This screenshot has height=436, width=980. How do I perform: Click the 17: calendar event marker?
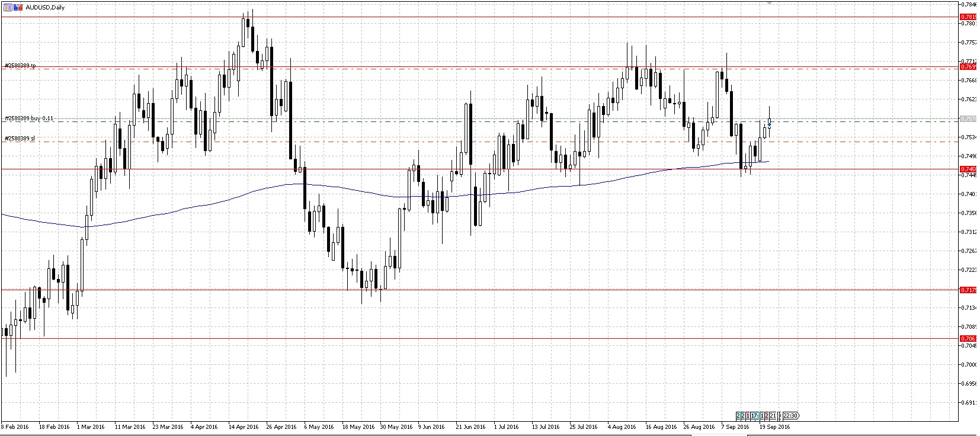[755, 415]
